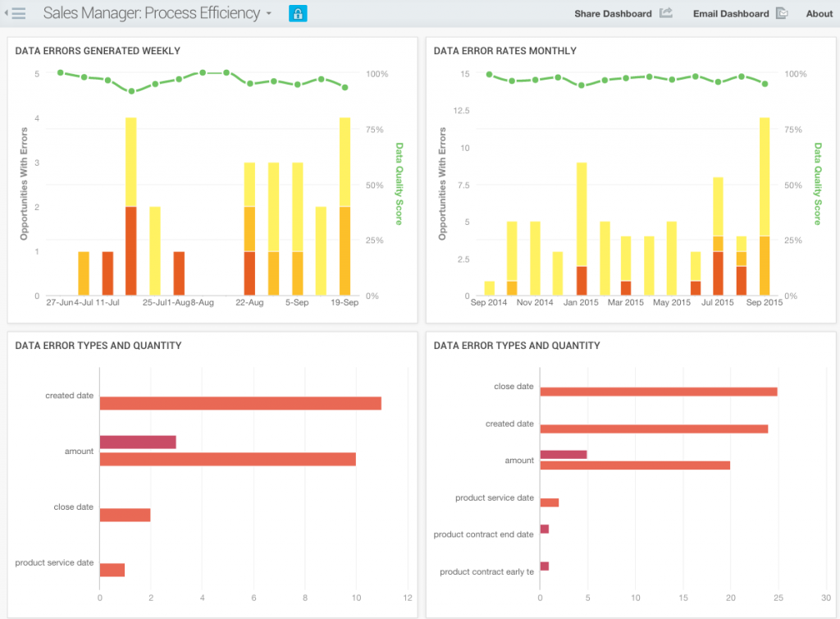Collapse sidebar using left chevron
This screenshot has width=840, height=619.
click(7, 13)
